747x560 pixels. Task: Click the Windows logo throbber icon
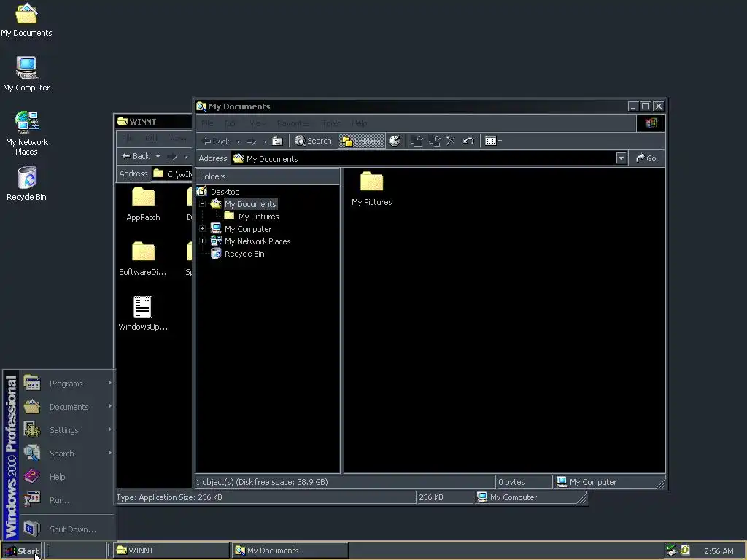(650, 123)
